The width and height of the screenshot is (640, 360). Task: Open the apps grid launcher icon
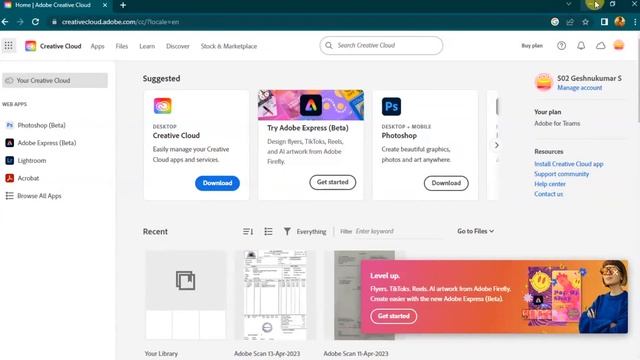[9, 46]
